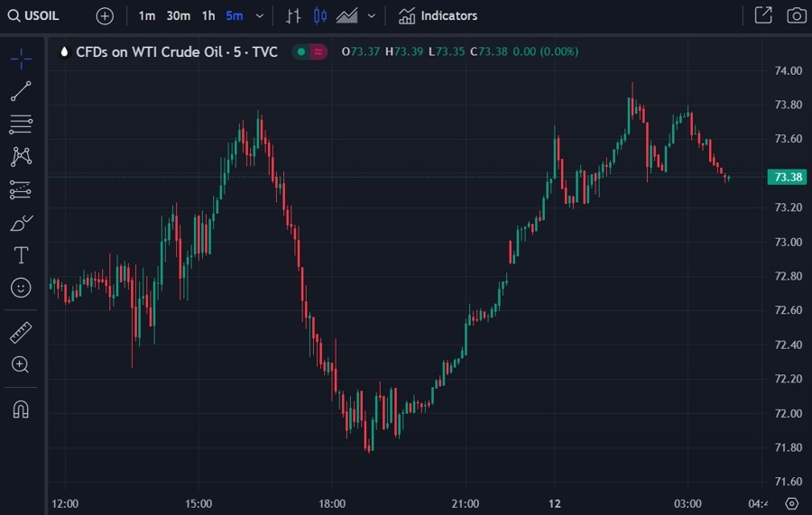812x515 pixels.
Task: Take a chart snapshot with camera icon
Action: 797,15
